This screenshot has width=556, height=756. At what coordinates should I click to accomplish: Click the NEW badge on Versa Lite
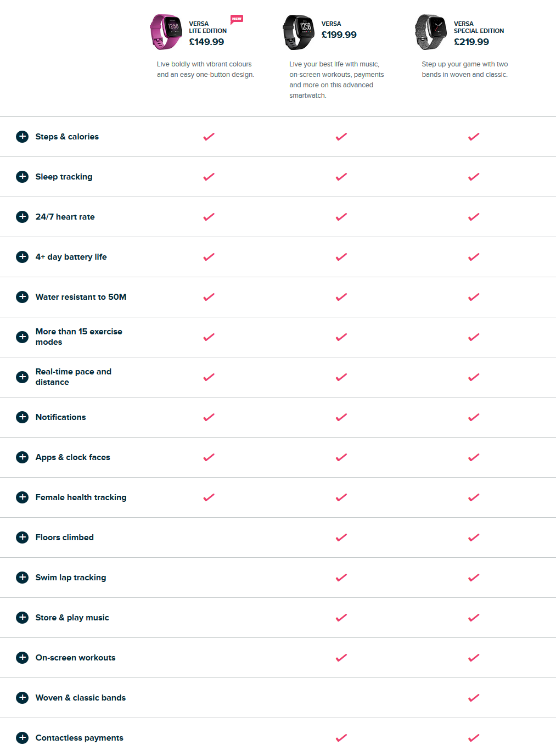click(x=237, y=19)
